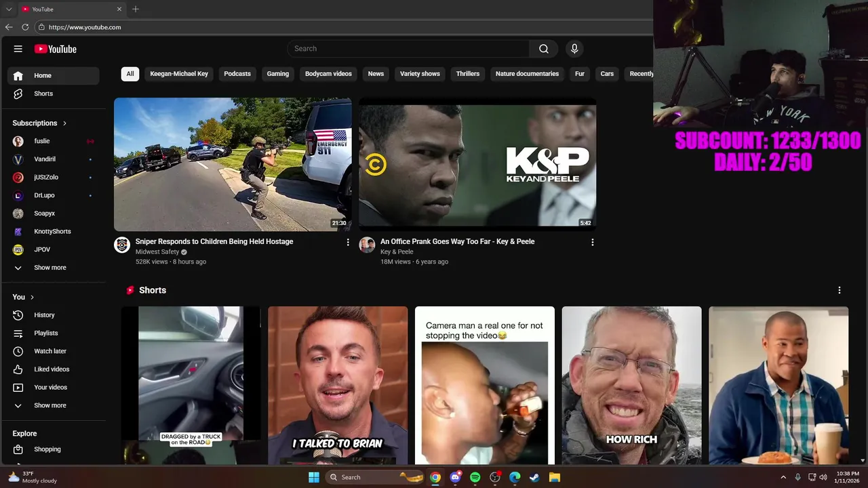
Task: Open jUStZolo channel subscription
Action: tap(53, 177)
